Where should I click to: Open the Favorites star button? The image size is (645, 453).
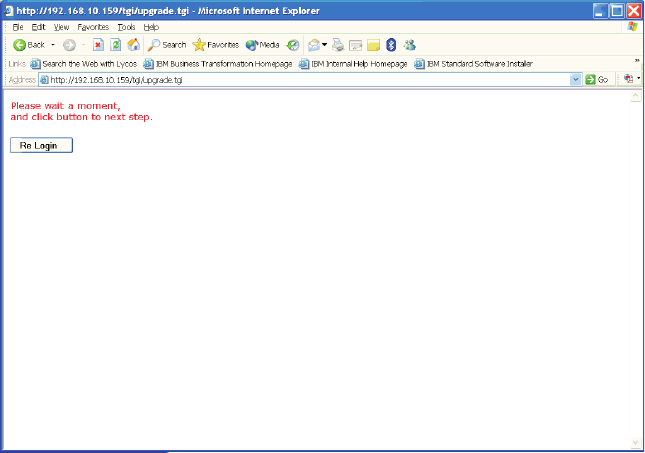coord(216,45)
